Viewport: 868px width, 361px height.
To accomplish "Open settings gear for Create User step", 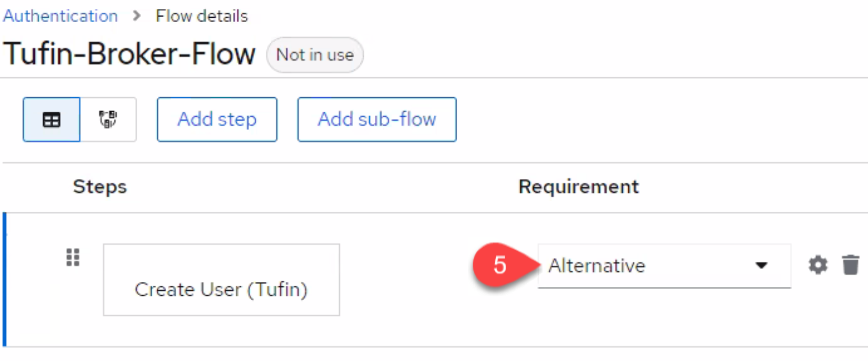I will pyautogui.click(x=818, y=265).
